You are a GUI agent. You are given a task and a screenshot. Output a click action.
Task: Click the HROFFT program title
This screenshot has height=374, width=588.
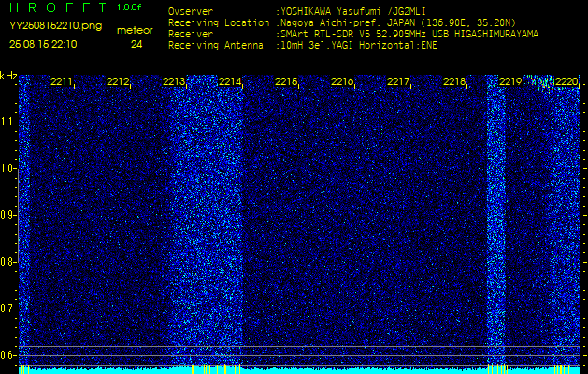click(x=58, y=7)
